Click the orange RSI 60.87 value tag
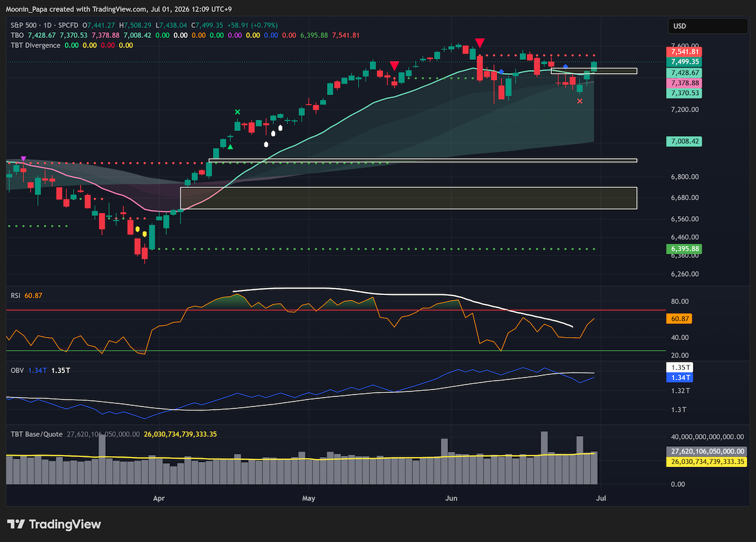The width and height of the screenshot is (756, 542). (x=680, y=320)
